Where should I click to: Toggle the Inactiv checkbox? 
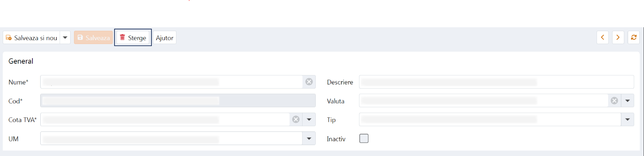tap(364, 138)
